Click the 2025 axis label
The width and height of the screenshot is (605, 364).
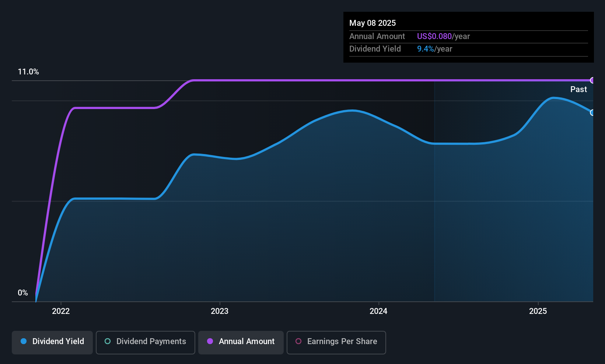point(538,311)
